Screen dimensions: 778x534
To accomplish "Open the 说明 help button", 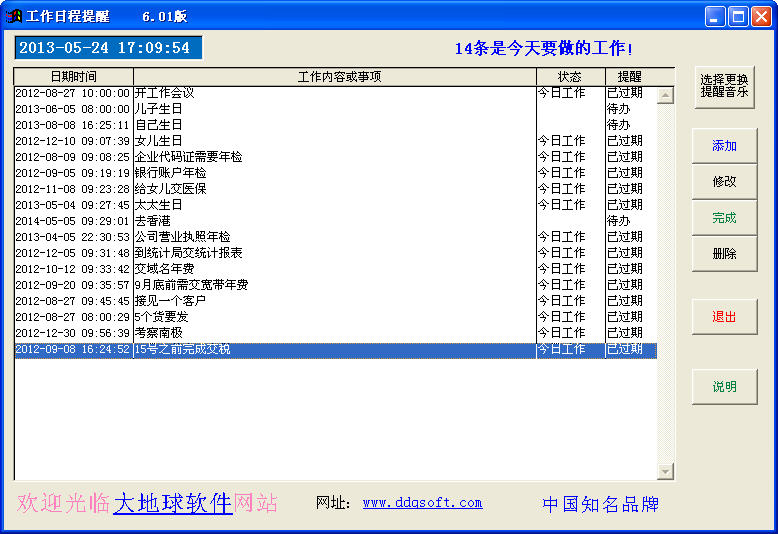I will (724, 387).
